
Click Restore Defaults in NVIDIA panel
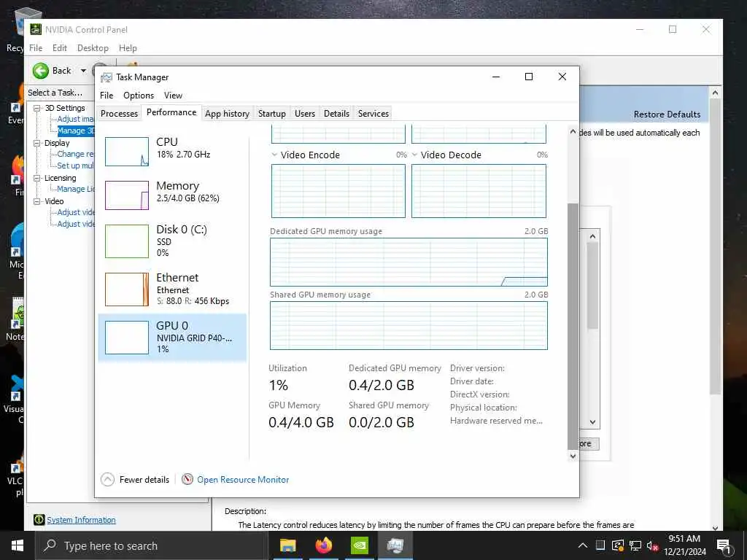pyautogui.click(x=667, y=114)
